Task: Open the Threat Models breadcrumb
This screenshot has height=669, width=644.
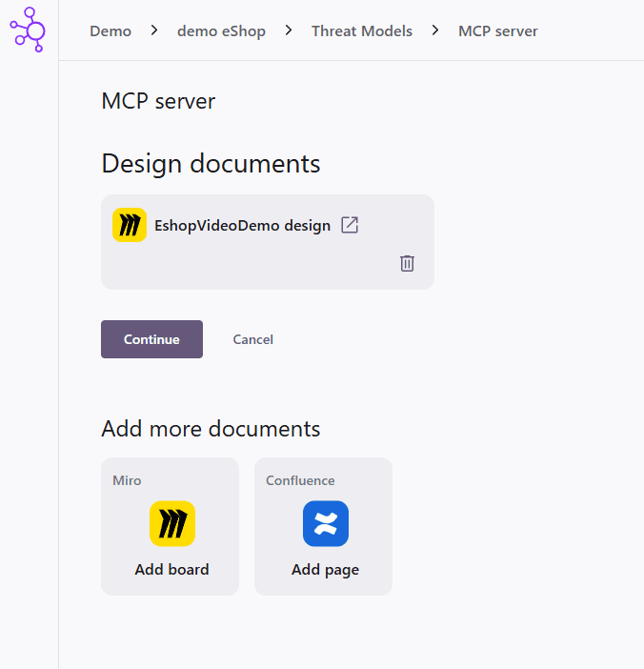Action: click(362, 31)
